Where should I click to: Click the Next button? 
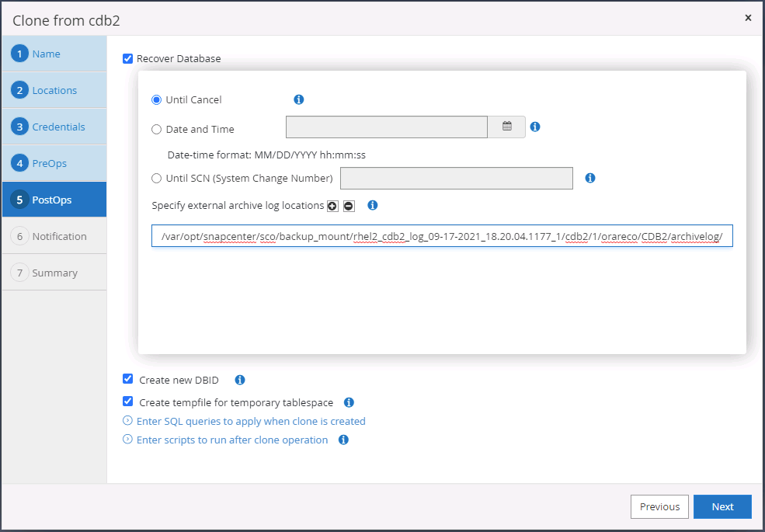(x=722, y=506)
